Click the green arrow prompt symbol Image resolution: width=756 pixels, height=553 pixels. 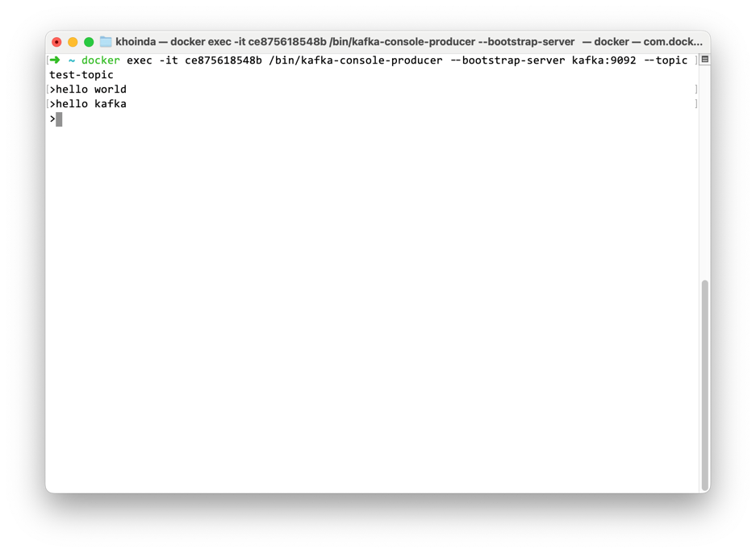pyautogui.click(x=55, y=60)
